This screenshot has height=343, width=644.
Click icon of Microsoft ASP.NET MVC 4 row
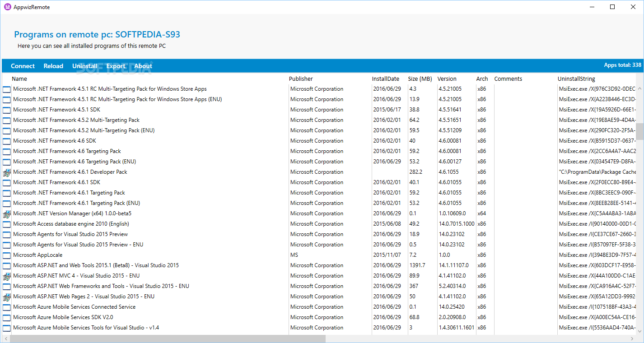tap(7, 276)
